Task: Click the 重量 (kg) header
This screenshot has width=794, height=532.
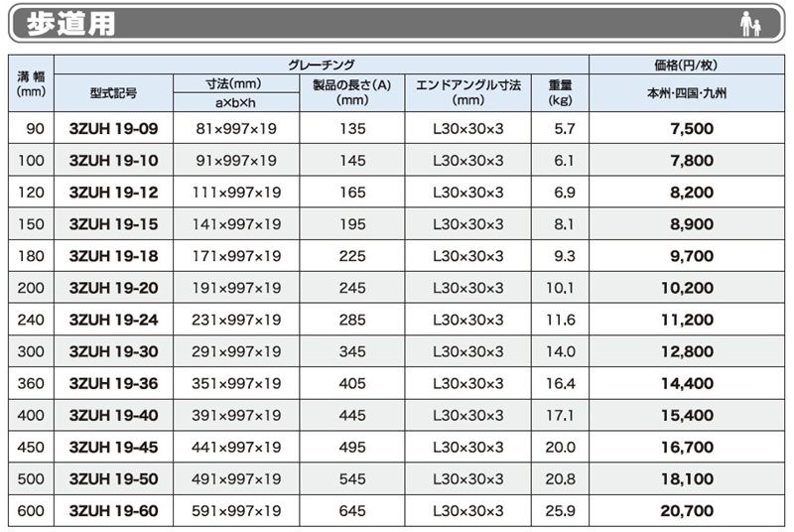Action: (560, 92)
